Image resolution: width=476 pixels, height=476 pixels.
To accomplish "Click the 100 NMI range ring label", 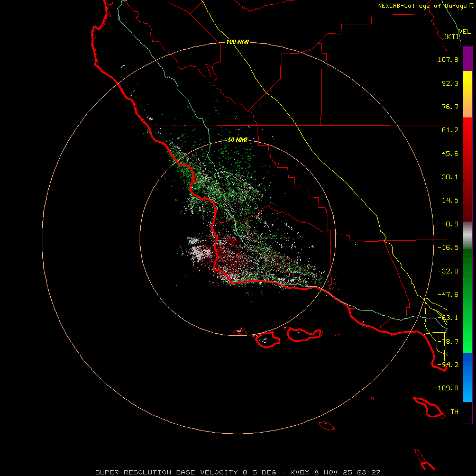I will [x=237, y=42].
